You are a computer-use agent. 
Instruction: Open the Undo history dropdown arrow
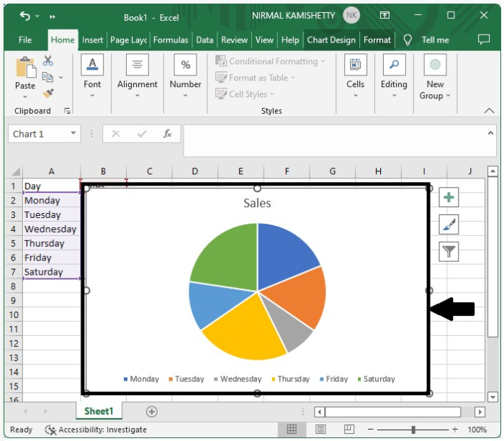pyautogui.click(x=37, y=16)
